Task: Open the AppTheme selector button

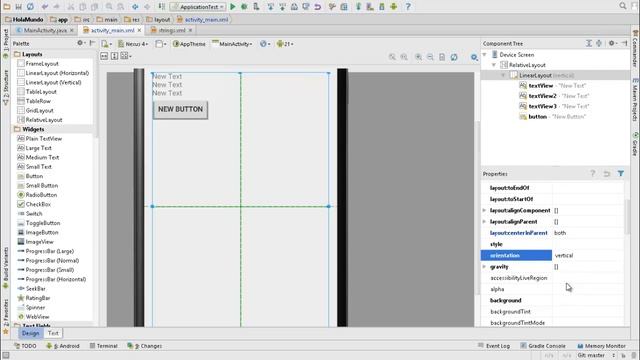Action: pos(189,44)
